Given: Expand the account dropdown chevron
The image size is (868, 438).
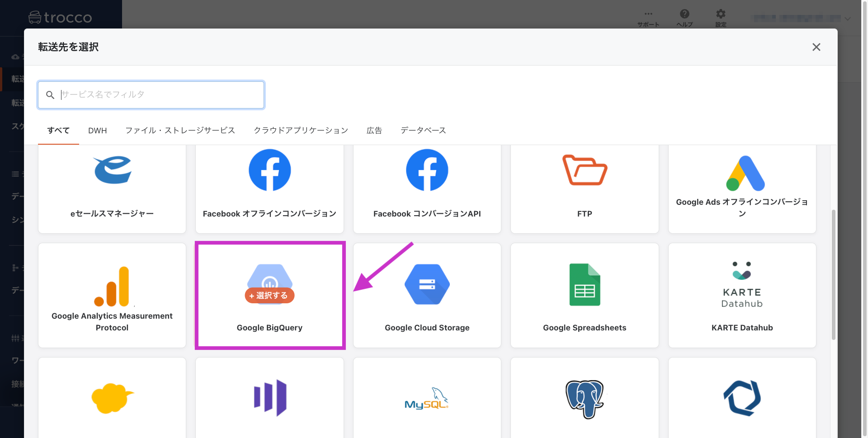Looking at the screenshot, I should (x=848, y=19).
